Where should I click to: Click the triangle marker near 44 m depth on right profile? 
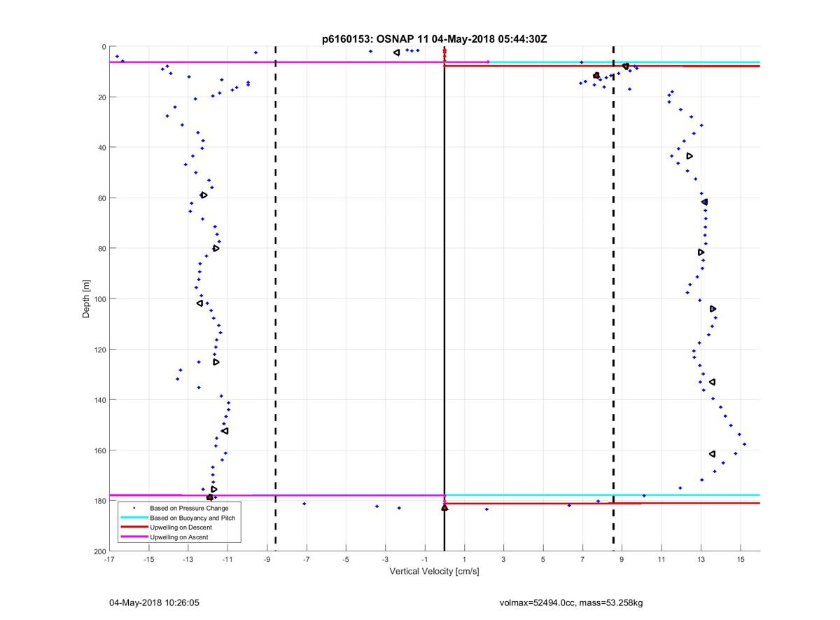(x=689, y=156)
